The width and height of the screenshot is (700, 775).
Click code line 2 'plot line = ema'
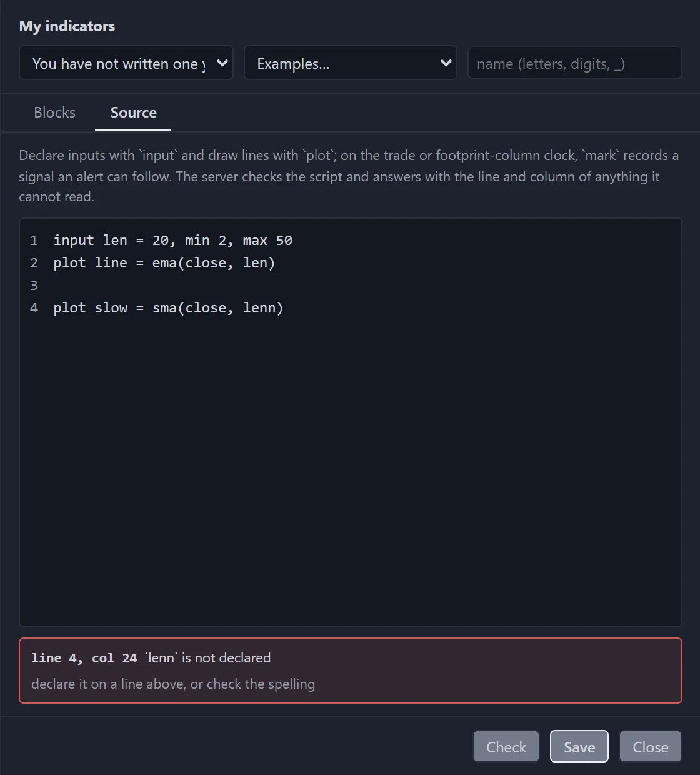(x=164, y=263)
